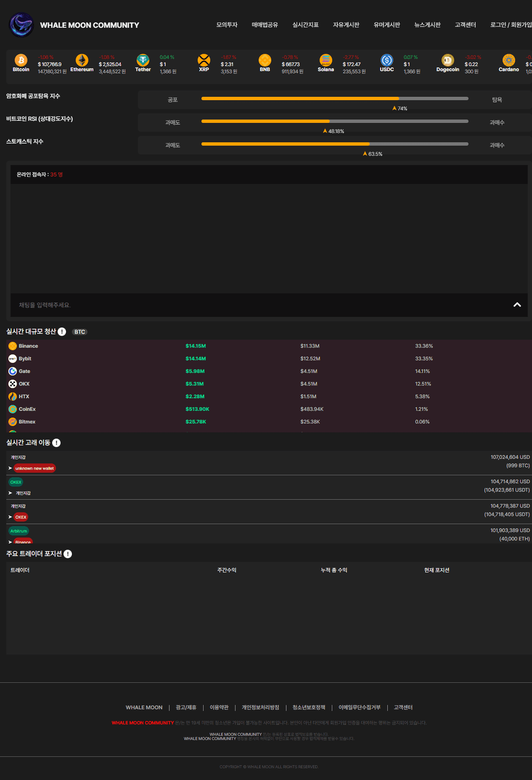Open the 매매법공유 menu
532x780 pixels.
(x=265, y=25)
